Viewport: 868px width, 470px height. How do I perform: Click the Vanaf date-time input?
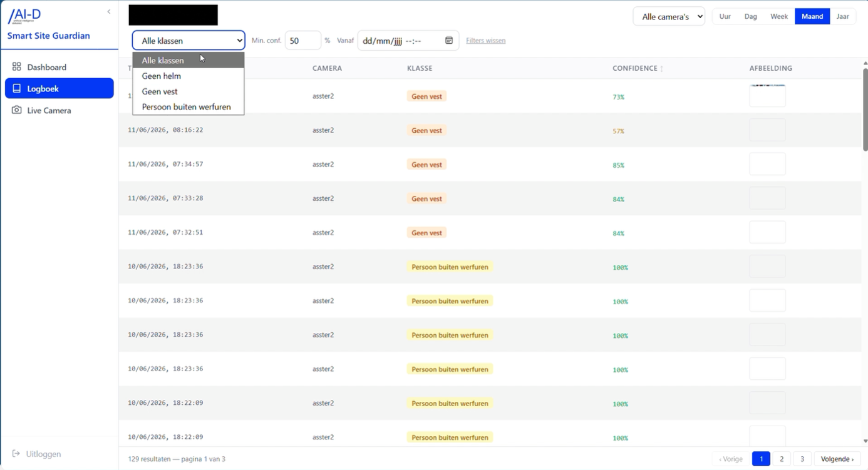pyautogui.click(x=408, y=41)
